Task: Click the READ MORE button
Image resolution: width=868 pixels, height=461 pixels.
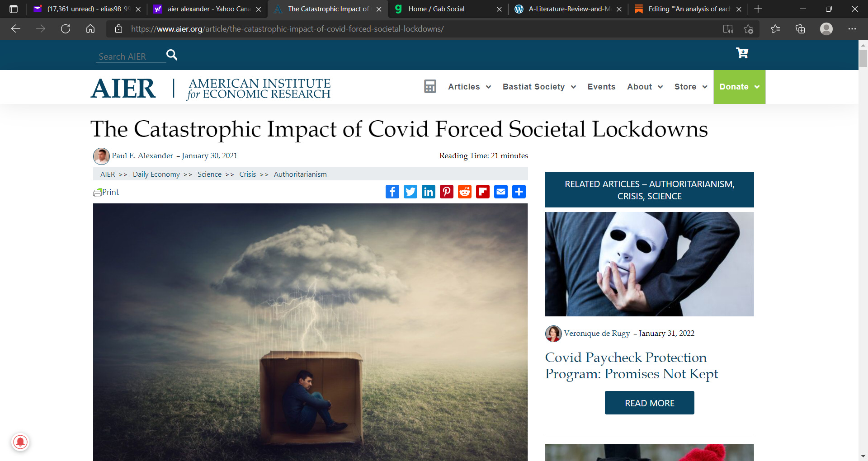Action: 649,403
